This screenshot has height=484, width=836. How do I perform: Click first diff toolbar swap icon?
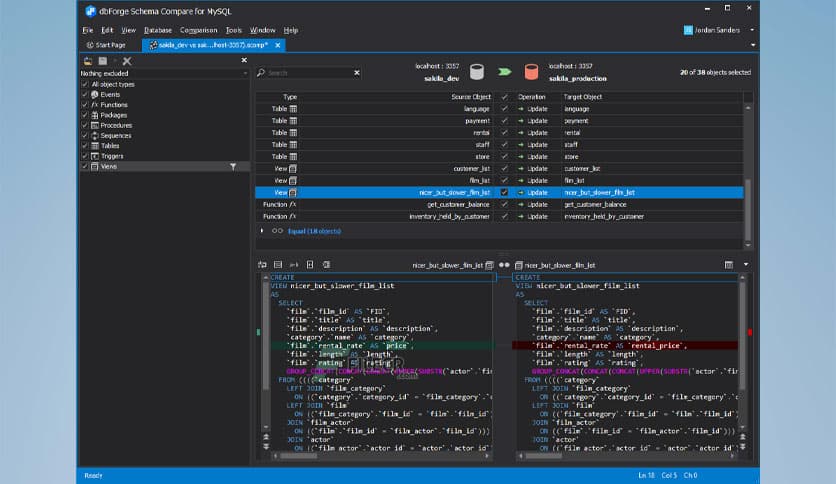tap(262, 264)
